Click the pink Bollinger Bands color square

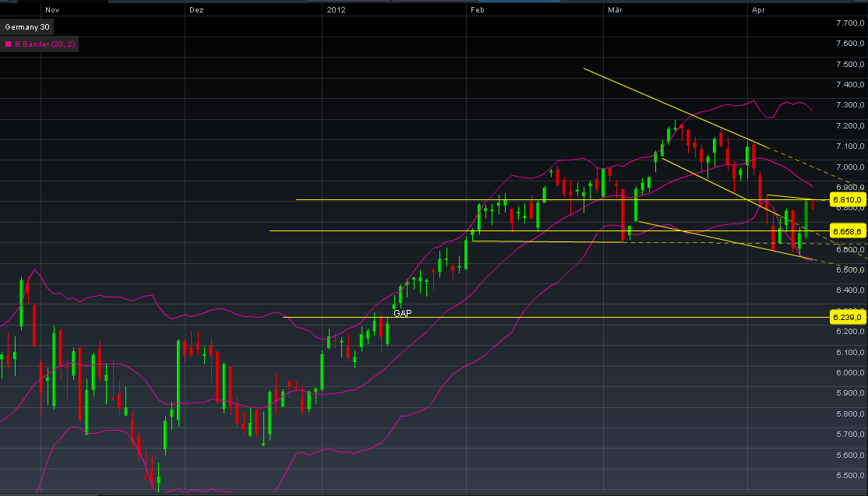pyautogui.click(x=9, y=44)
